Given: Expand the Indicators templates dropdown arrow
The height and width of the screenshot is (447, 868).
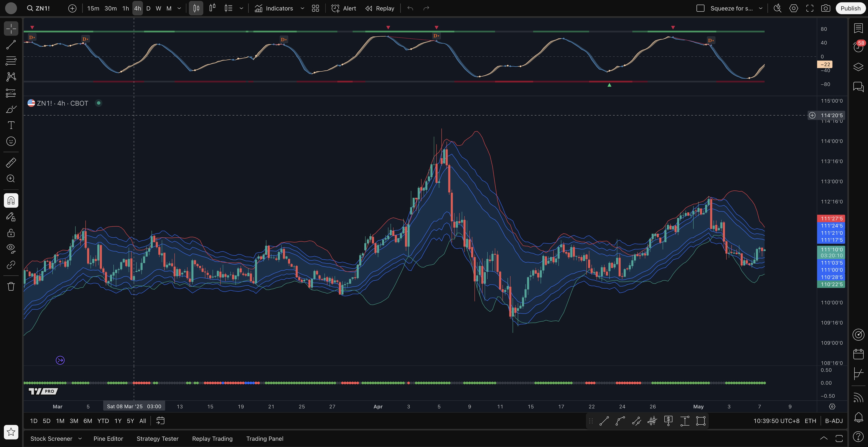Looking at the screenshot, I should point(302,8).
